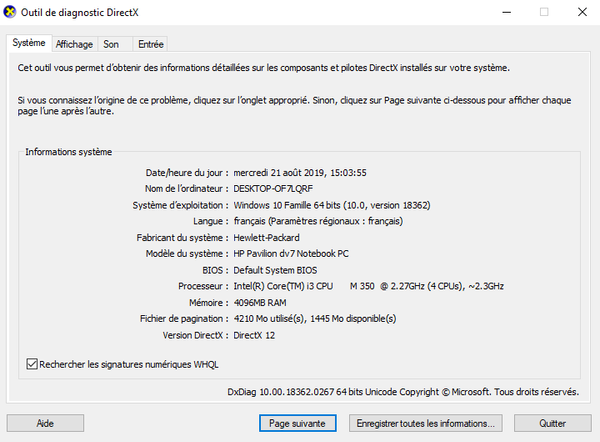Open the Affichage tab
The image size is (600, 442).
coord(74,44)
